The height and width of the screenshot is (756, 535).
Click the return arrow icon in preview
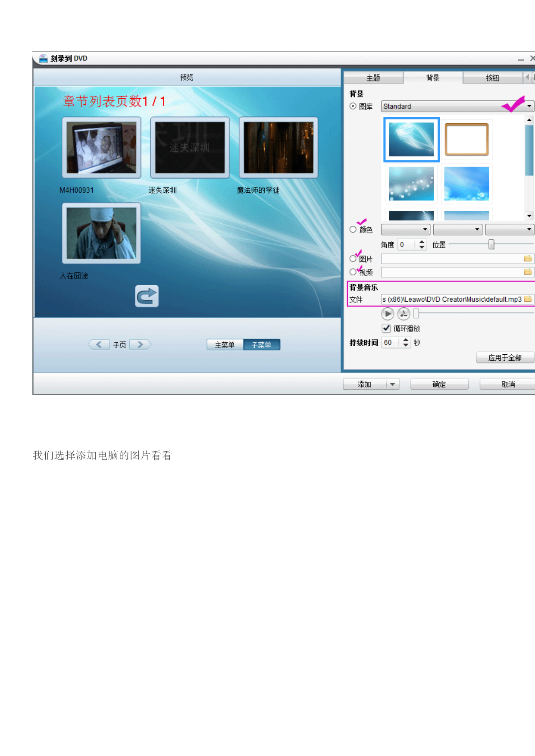pyautogui.click(x=147, y=296)
